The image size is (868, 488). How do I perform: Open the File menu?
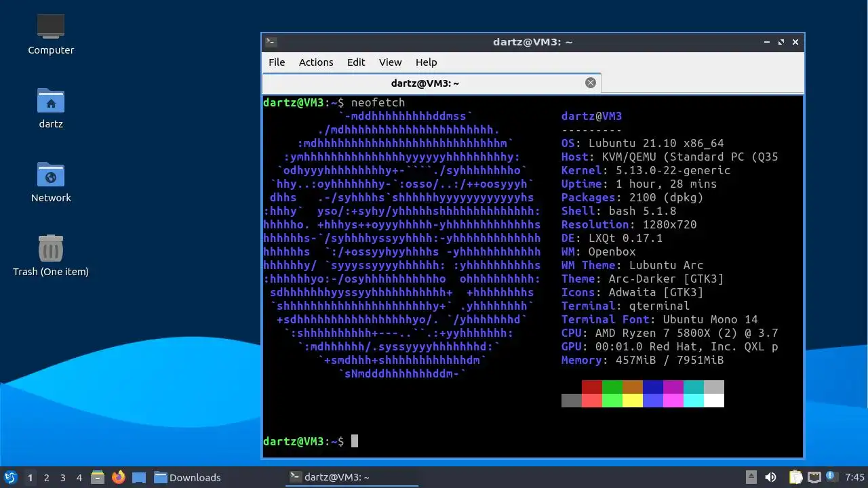point(277,62)
